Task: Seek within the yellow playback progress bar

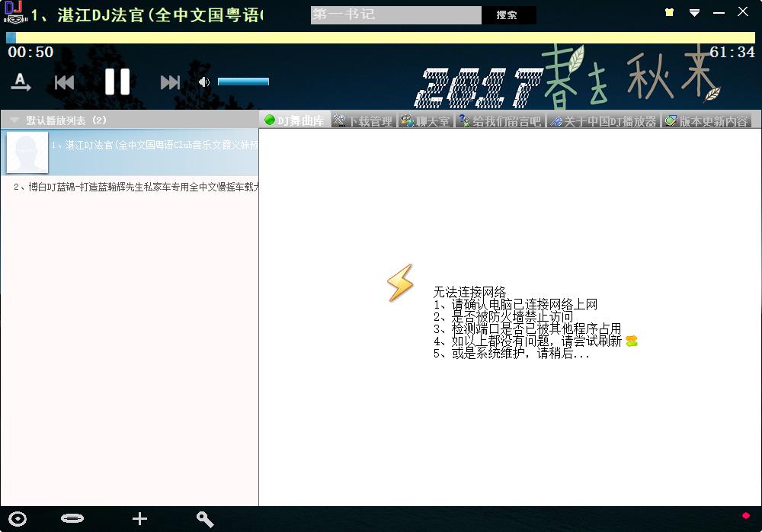Action: tap(380, 37)
